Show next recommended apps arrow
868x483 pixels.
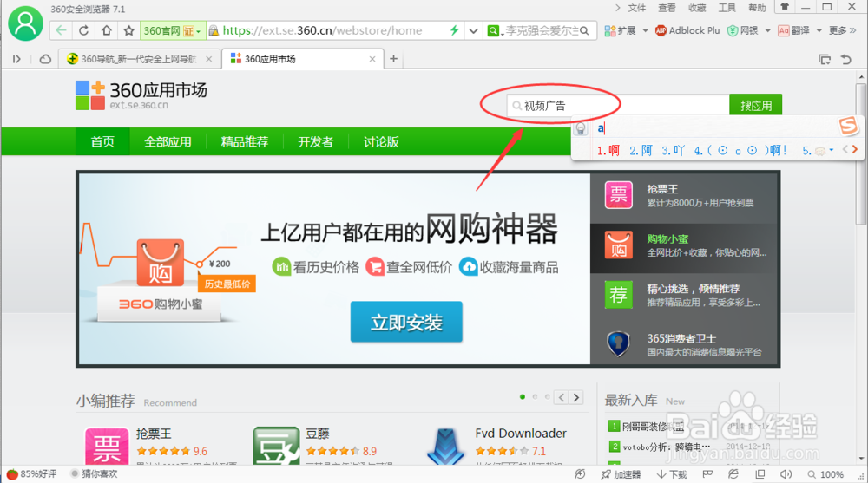[x=576, y=397]
